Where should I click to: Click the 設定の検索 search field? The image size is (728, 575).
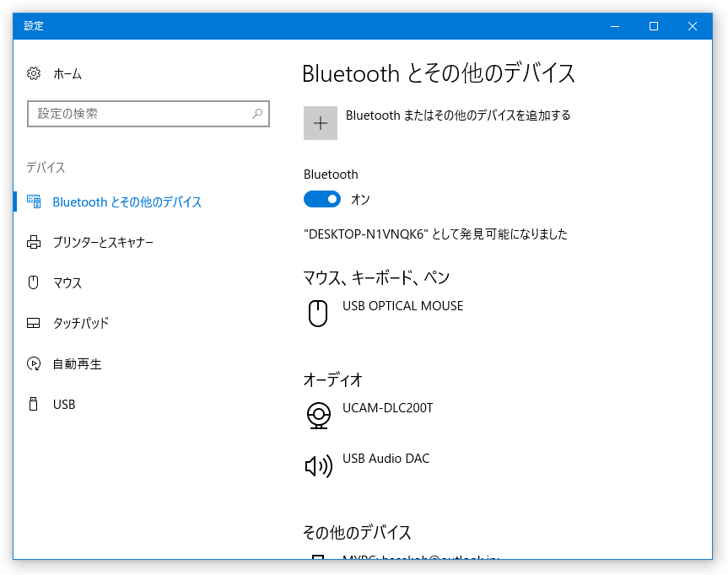click(148, 114)
